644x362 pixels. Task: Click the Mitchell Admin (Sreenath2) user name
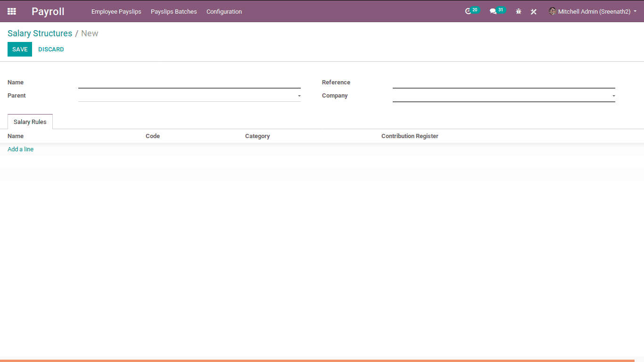(x=594, y=11)
